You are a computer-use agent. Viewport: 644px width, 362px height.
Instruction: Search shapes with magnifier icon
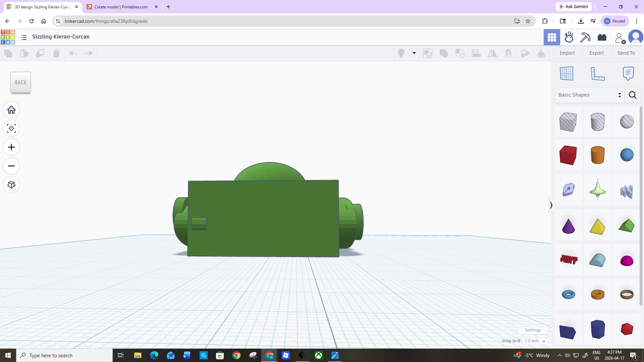point(633,95)
